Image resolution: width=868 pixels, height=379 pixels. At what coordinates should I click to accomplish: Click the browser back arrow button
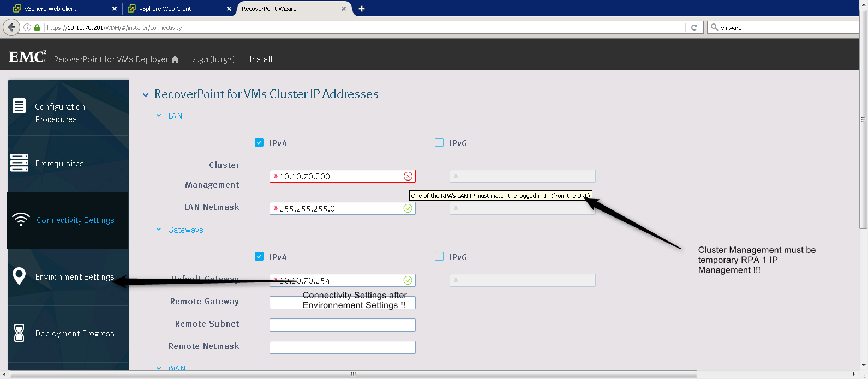coord(11,27)
